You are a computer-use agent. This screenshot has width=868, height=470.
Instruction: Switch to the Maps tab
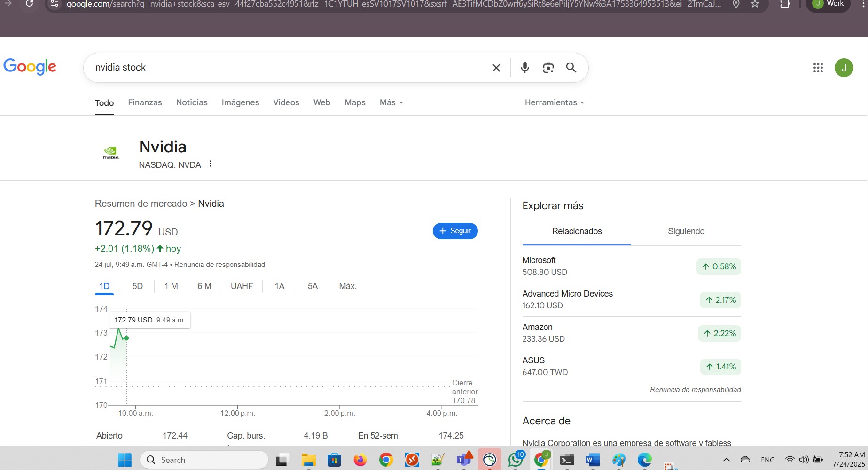click(x=355, y=102)
